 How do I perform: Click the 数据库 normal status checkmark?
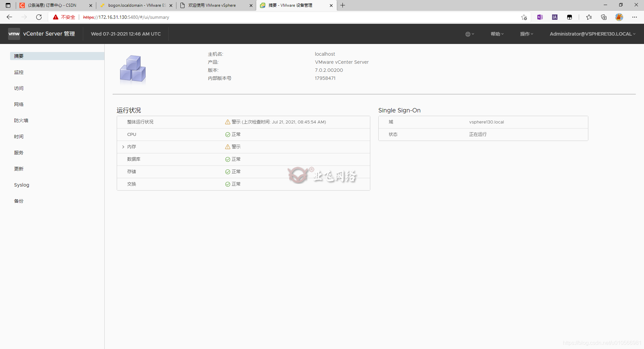click(x=228, y=159)
